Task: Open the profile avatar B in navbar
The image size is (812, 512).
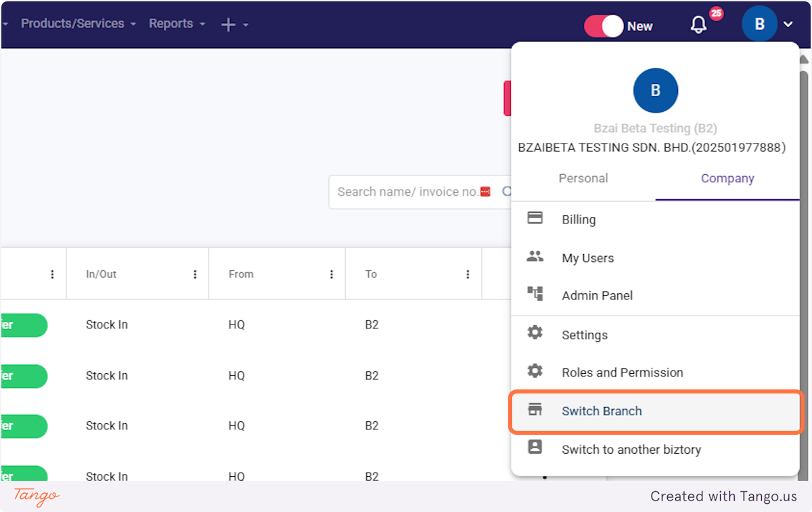Action: click(x=759, y=24)
